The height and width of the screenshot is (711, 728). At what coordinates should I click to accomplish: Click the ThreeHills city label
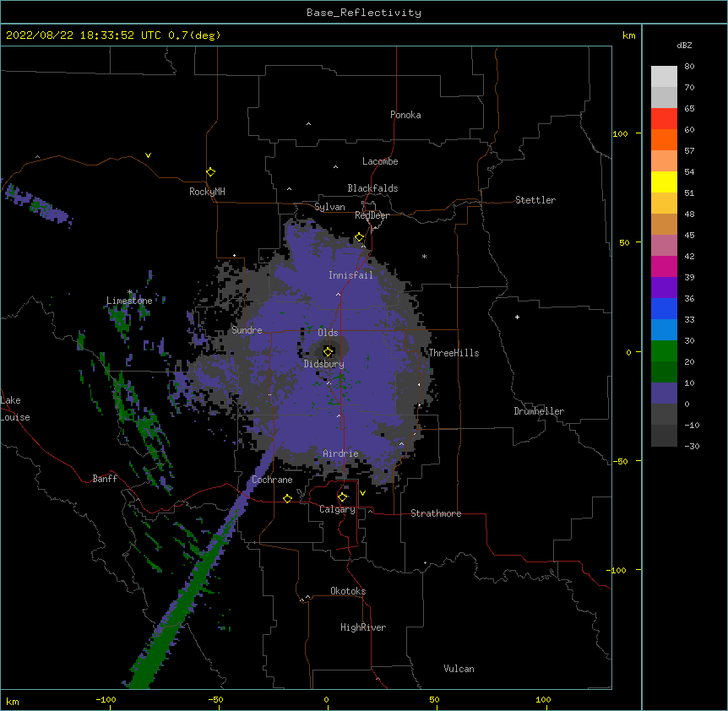454,353
